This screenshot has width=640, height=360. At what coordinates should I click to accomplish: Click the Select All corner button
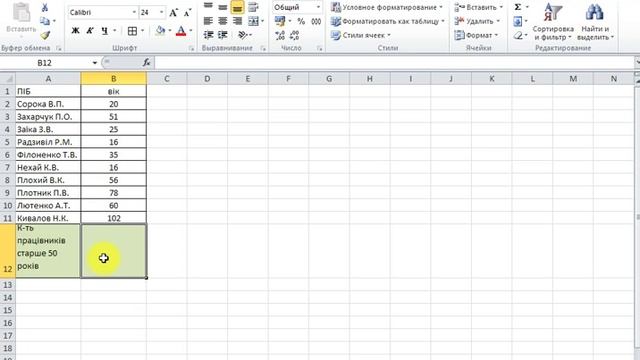pos(7,79)
